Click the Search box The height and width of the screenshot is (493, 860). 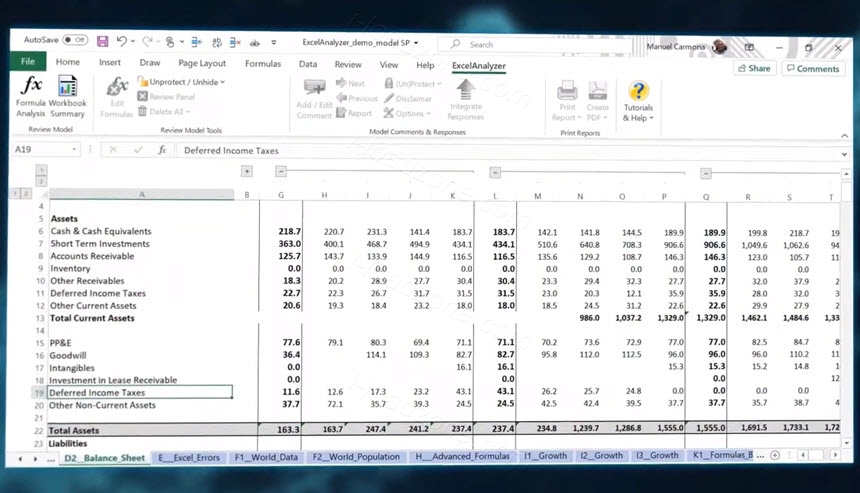point(535,44)
